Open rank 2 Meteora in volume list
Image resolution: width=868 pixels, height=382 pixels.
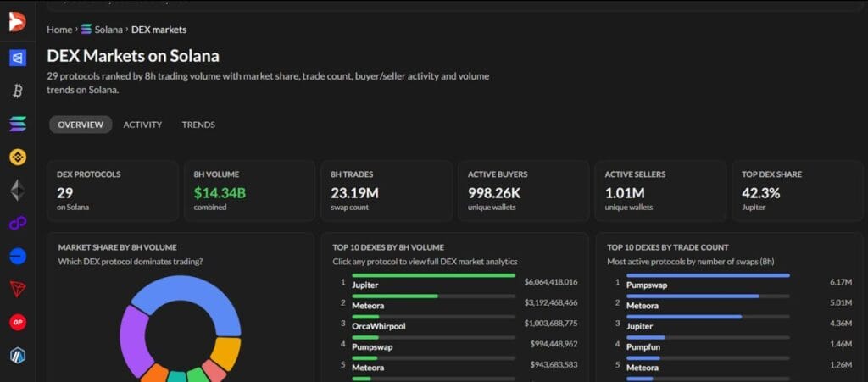click(368, 306)
